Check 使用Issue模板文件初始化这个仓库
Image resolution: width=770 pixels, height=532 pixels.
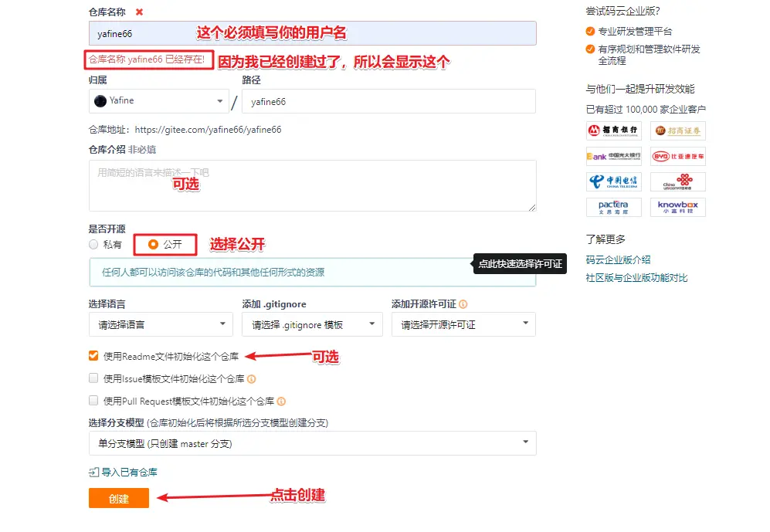93,378
